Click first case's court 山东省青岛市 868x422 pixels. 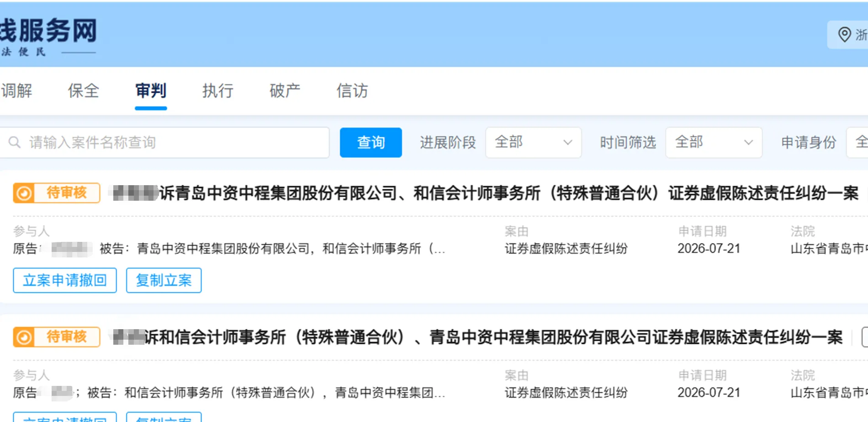pyautogui.click(x=829, y=249)
